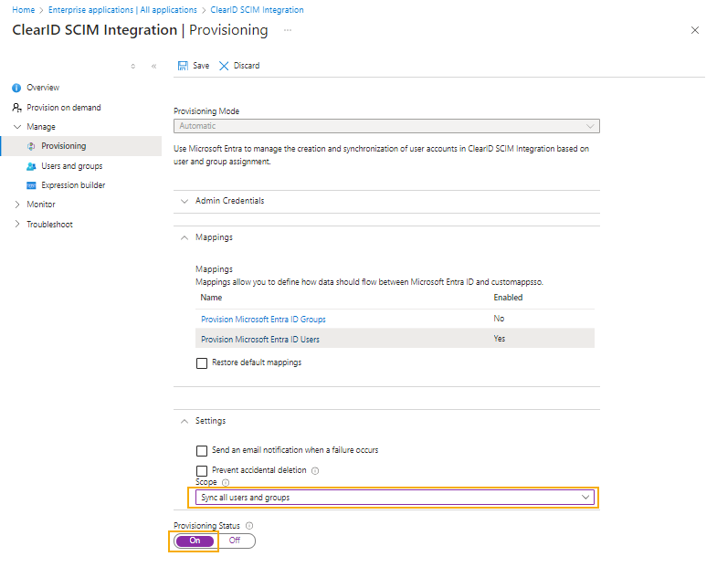The image size is (717, 588).
Task: Set Provisioning Status to Off
Action: (235, 541)
